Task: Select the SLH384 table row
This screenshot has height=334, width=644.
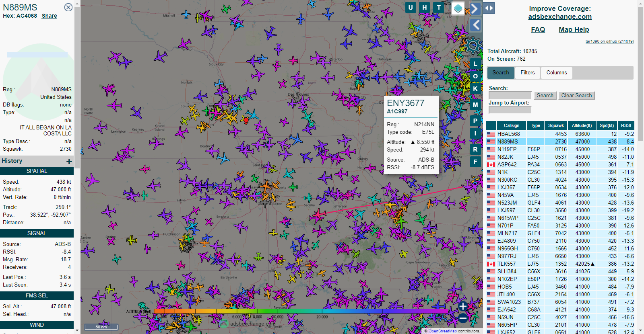Action: (560, 272)
